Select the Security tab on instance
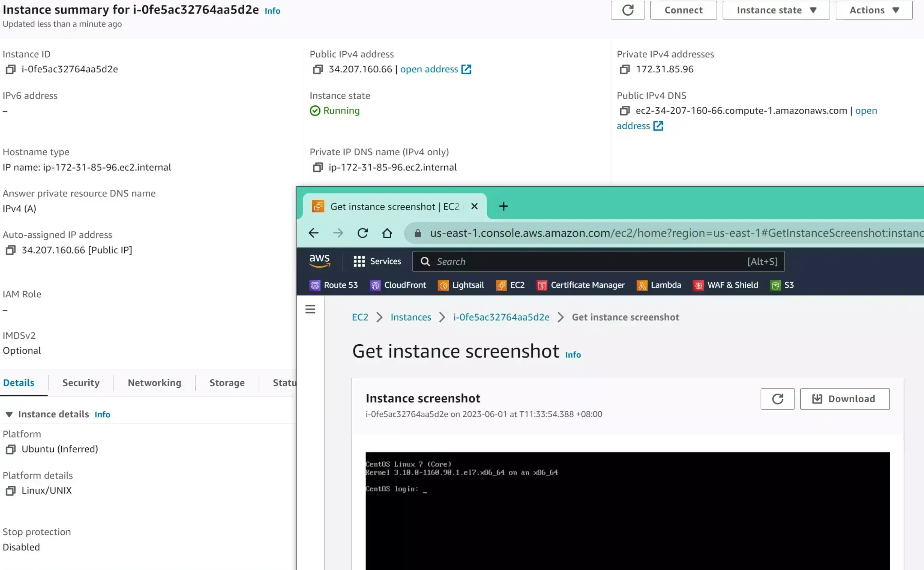 (81, 382)
